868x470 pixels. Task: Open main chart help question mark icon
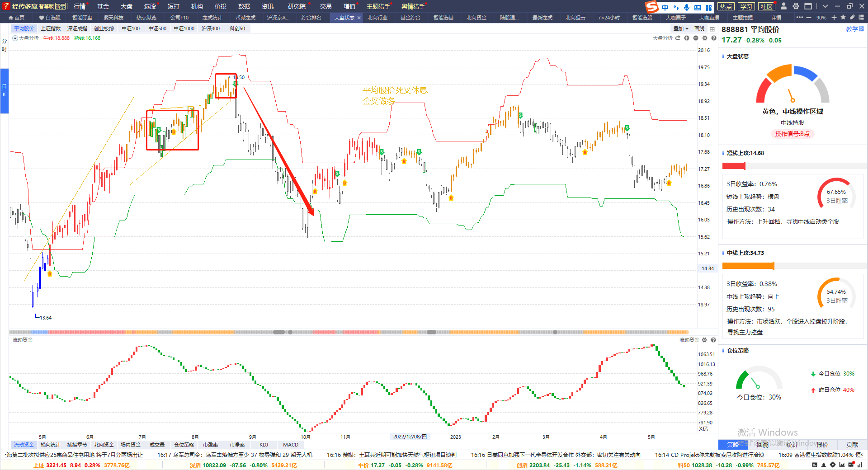click(x=714, y=38)
